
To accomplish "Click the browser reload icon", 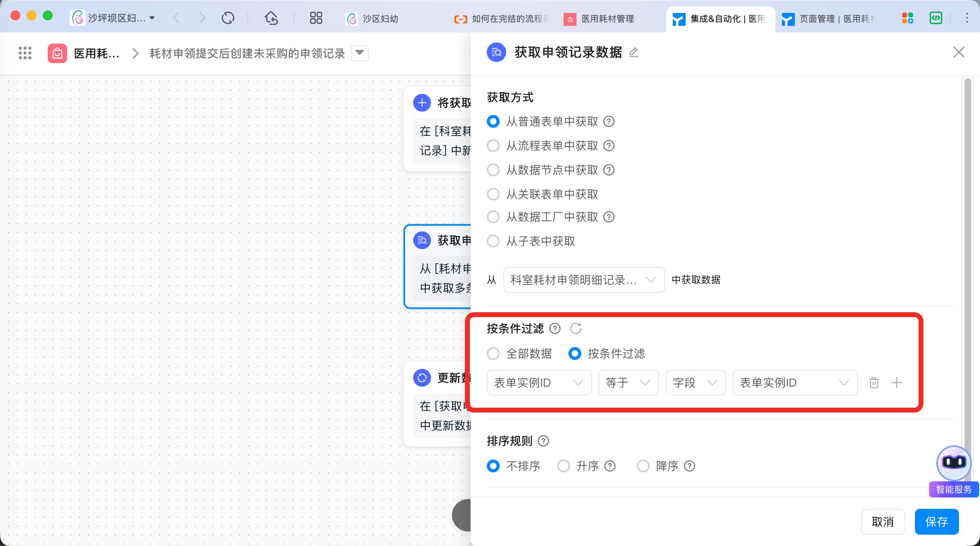I will coord(228,18).
